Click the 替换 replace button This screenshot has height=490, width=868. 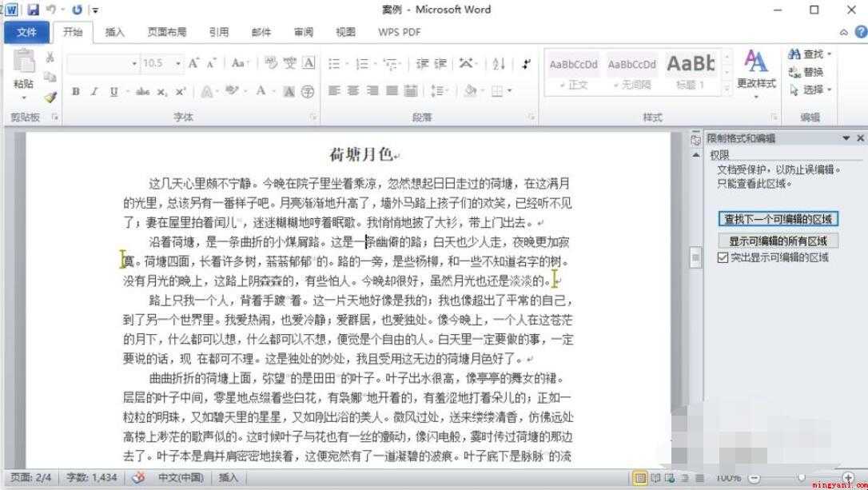(x=806, y=72)
